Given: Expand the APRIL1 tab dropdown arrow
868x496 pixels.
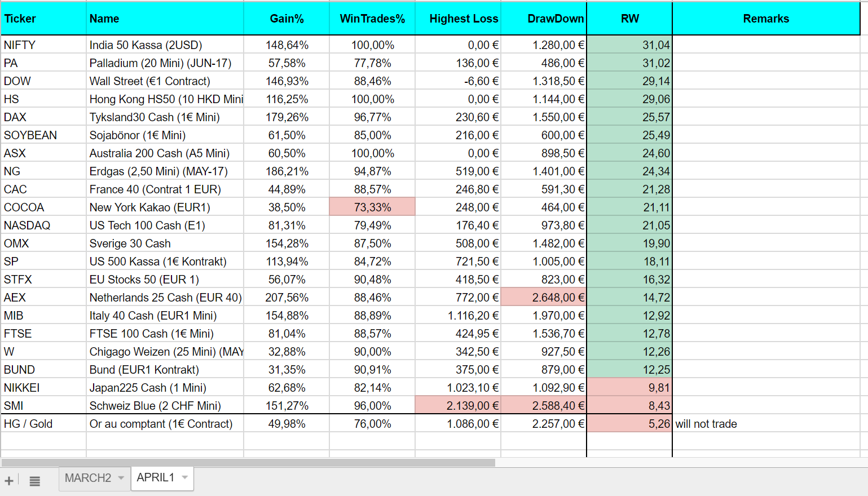Looking at the screenshot, I should pos(184,478).
